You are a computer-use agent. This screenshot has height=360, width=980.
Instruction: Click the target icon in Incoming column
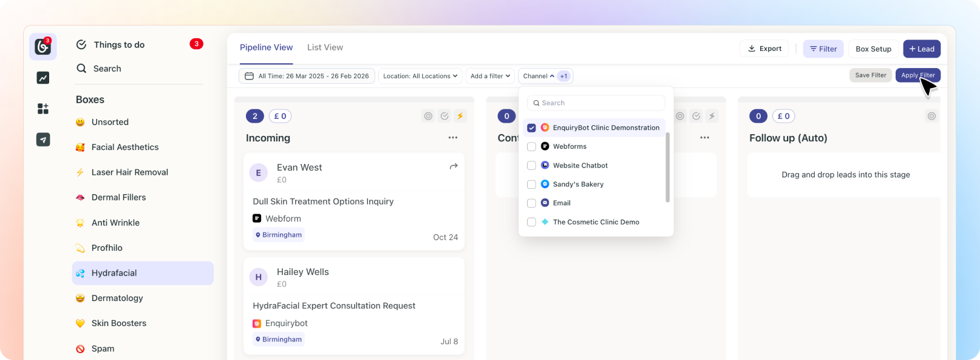pyautogui.click(x=429, y=116)
